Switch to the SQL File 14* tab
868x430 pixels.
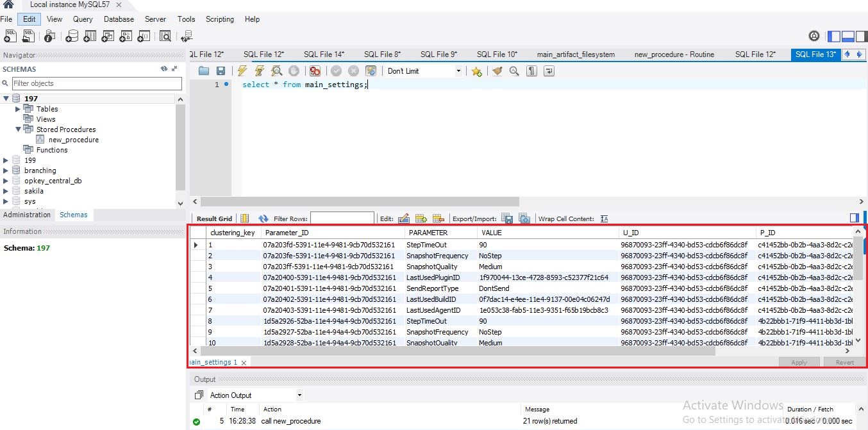(324, 54)
